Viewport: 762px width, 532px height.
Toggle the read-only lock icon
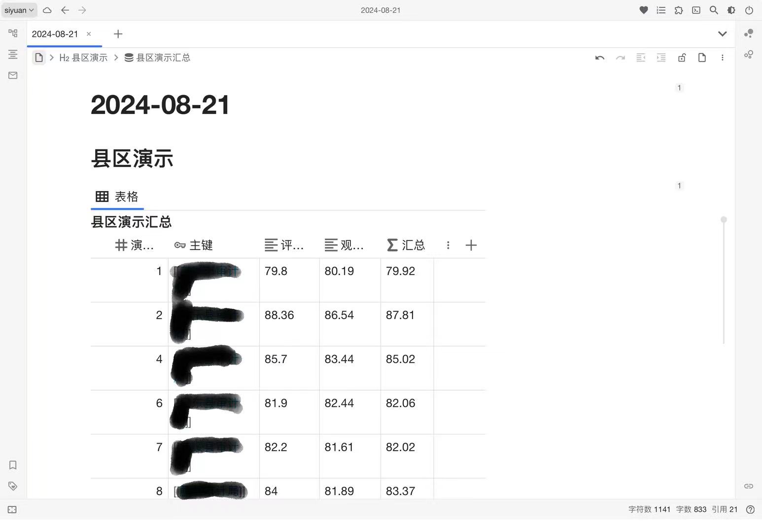pyautogui.click(x=682, y=58)
